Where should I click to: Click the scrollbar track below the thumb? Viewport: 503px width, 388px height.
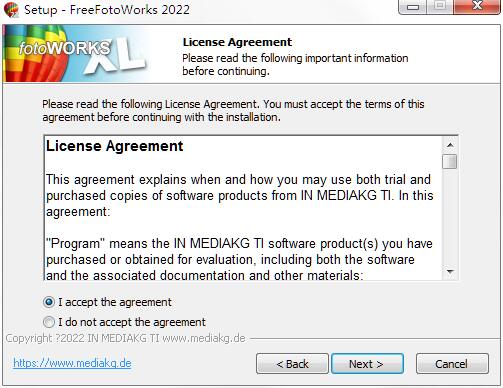450,217
